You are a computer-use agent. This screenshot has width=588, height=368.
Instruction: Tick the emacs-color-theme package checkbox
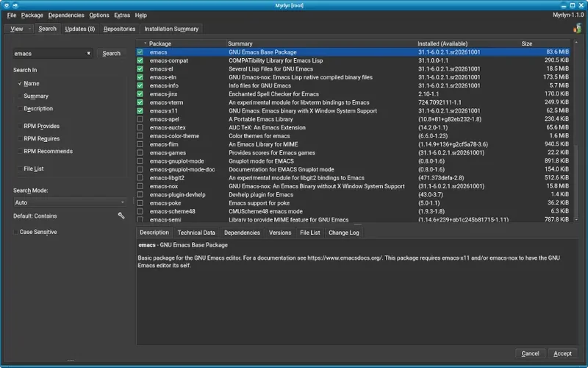coord(140,136)
